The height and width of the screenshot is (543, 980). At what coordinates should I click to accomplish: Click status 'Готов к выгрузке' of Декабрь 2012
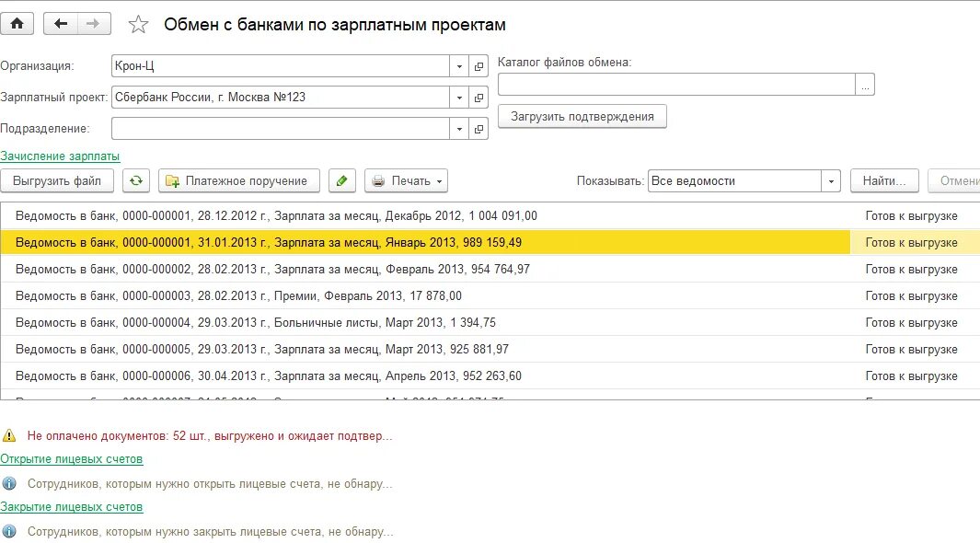click(x=911, y=215)
